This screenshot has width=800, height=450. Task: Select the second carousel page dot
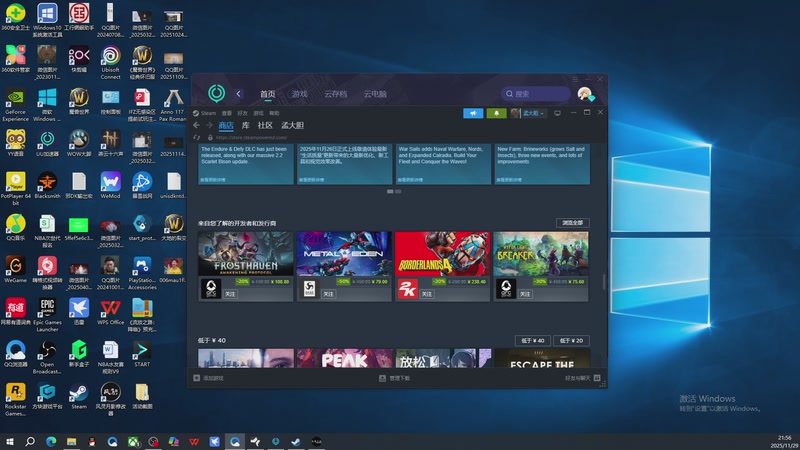click(x=398, y=191)
